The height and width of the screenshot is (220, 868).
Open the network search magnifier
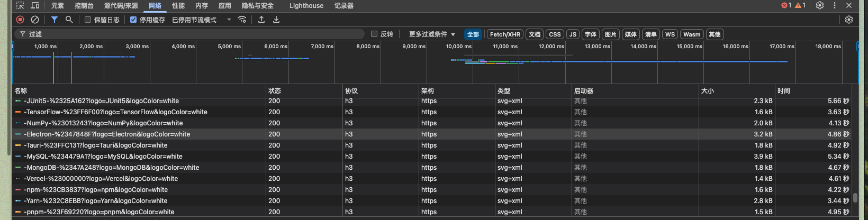click(69, 20)
